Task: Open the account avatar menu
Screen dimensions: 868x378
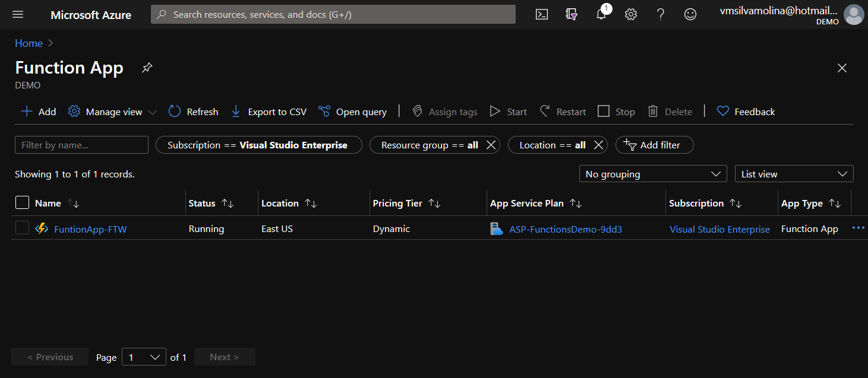Action: coord(854,14)
